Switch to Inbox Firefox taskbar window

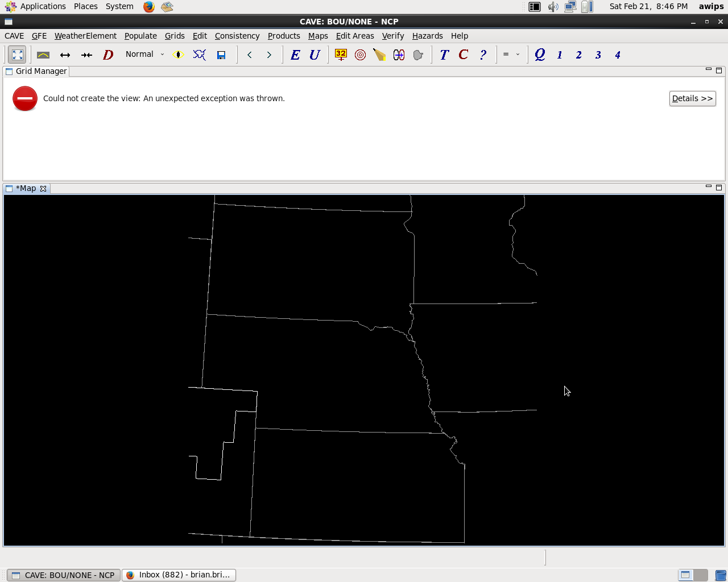179,575
